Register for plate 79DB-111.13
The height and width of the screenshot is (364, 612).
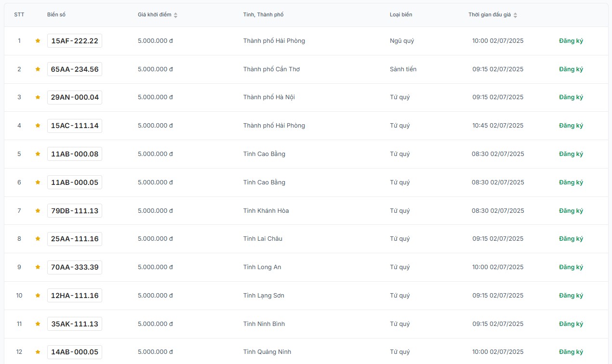[571, 211]
